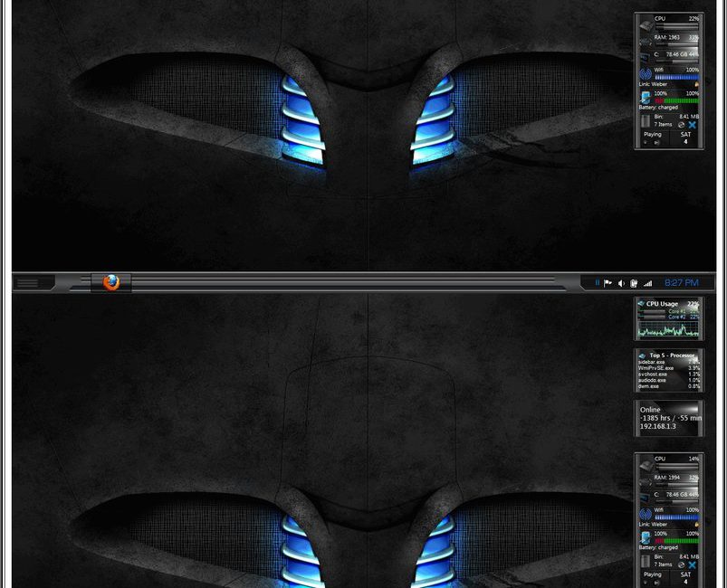
Task: Click 'Link: Weber' text in the CPU 22% gadget
Action: coord(653,84)
